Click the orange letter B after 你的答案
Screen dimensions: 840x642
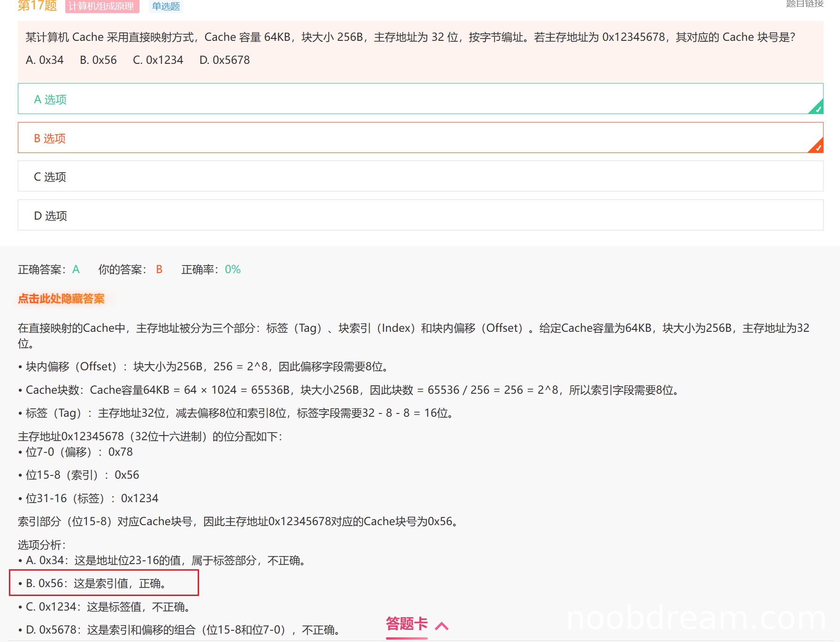[x=159, y=269]
